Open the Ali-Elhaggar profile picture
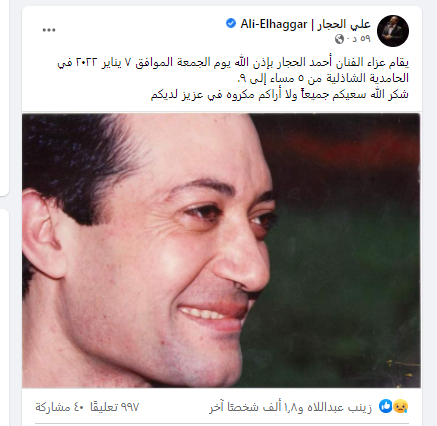 393,31
